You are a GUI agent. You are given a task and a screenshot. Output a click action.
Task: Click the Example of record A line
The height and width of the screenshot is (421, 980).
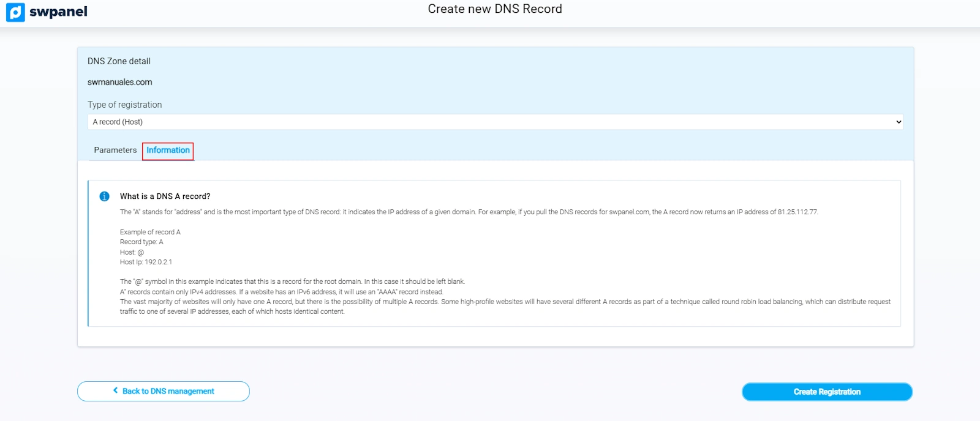pyautogui.click(x=150, y=232)
